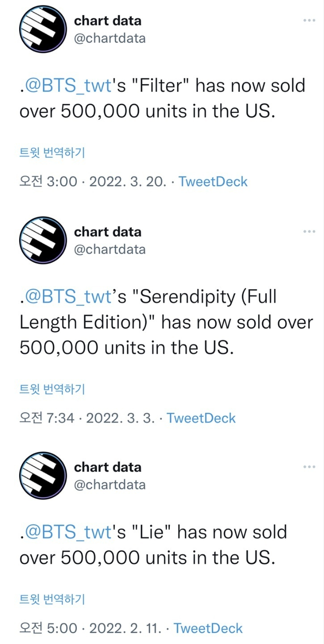
Task: Translate the "Serendipity" tweet via 트윗 번역하기
Action: click(x=52, y=390)
